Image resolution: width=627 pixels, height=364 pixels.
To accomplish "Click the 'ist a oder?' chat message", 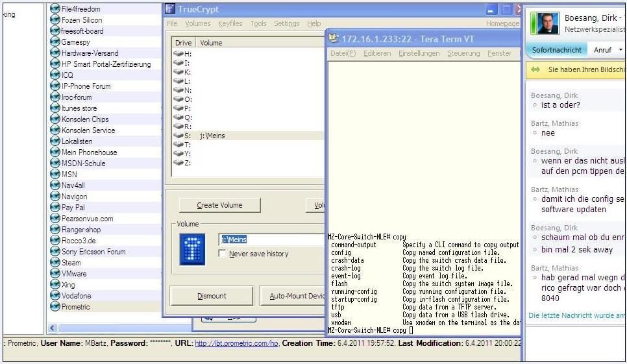I will [x=560, y=105].
